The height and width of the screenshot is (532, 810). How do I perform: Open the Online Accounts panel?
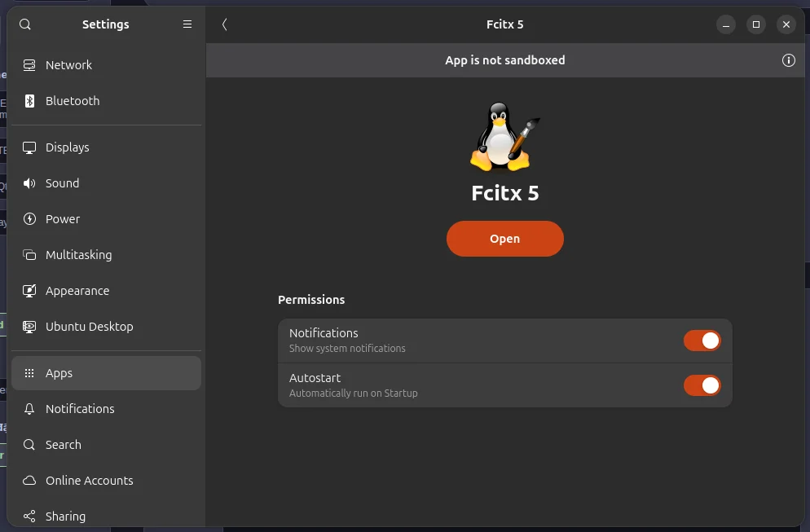pyautogui.click(x=107, y=481)
